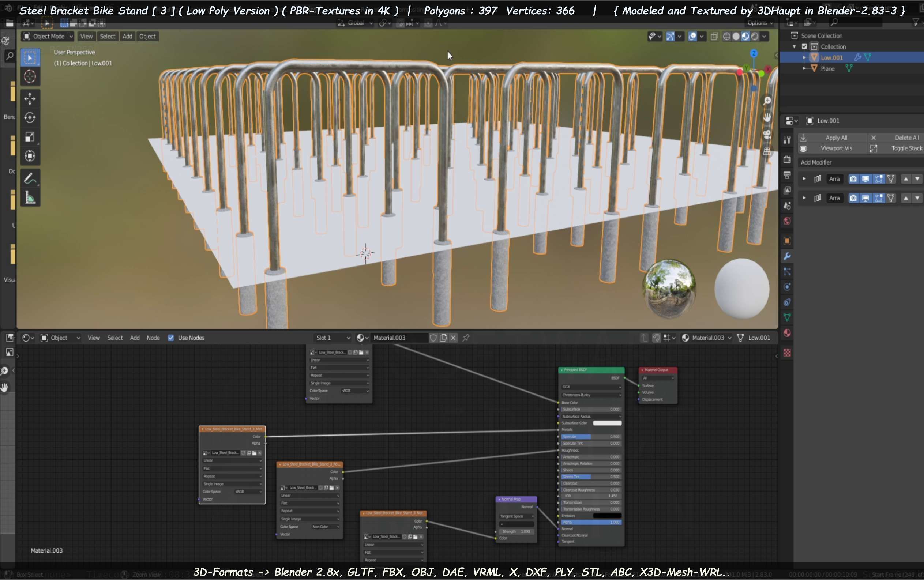Open the Material properties tab
Viewport: 924px width, 580px height.
787,333
